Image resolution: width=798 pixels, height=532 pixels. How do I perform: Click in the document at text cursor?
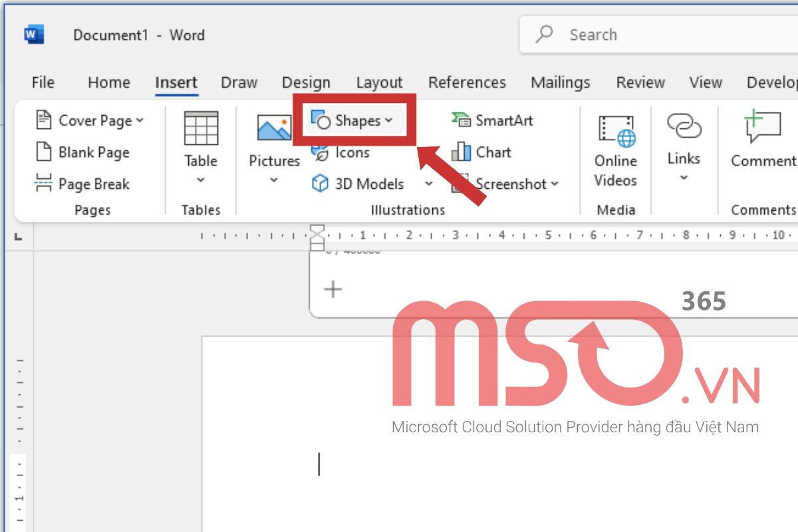[319, 464]
